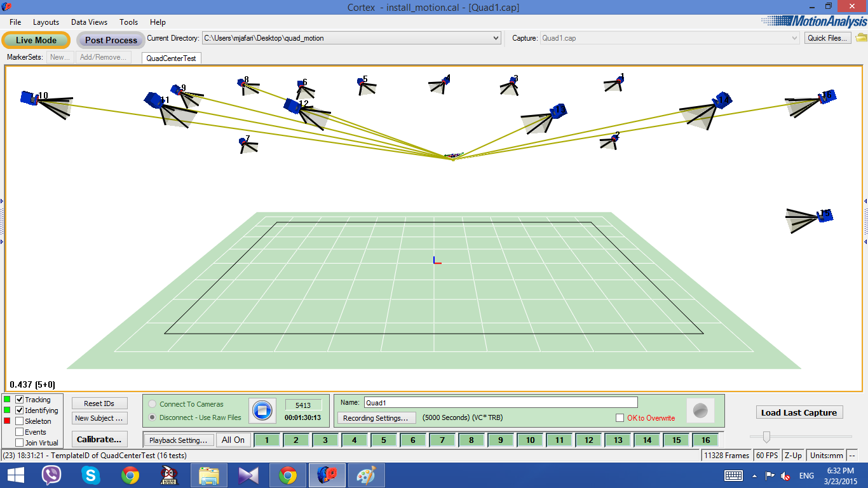Check the OK to Overwrite box

pos(620,418)
